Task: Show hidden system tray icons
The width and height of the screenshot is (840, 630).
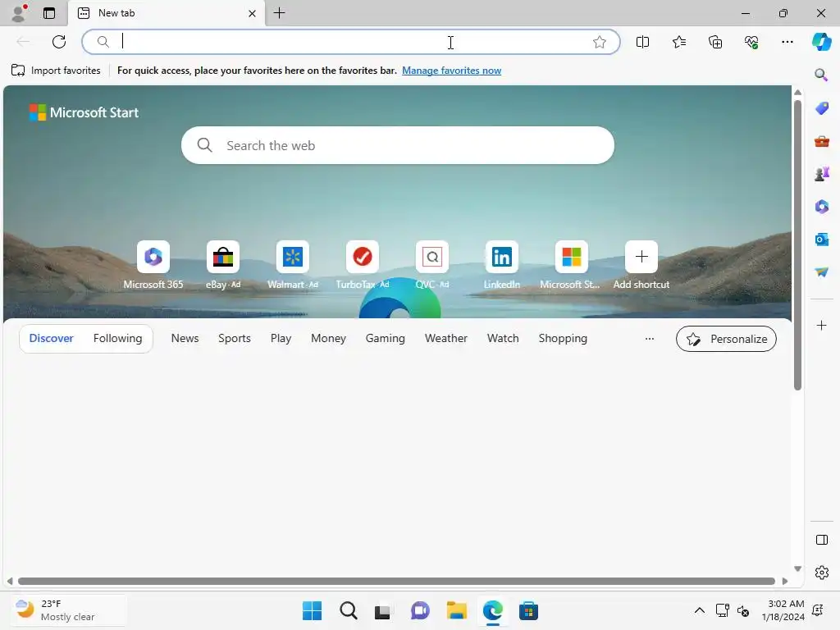Action: click(699, 610)
